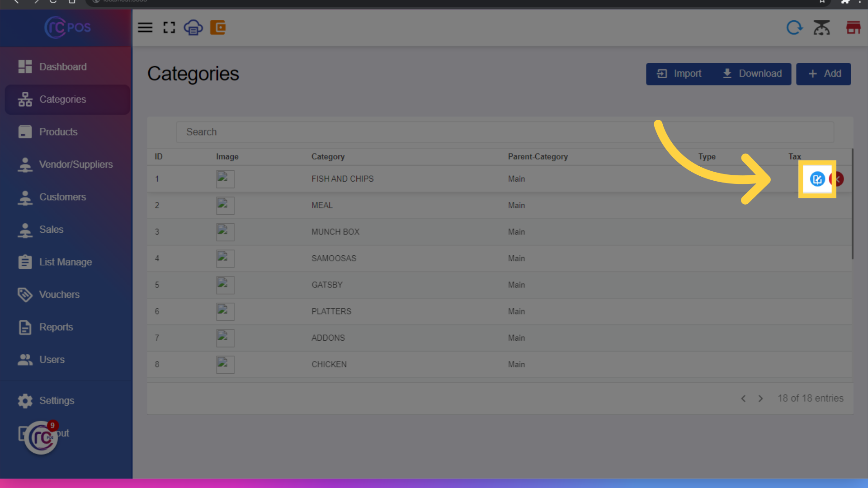
Task: Add a new category
Action: 824,74
